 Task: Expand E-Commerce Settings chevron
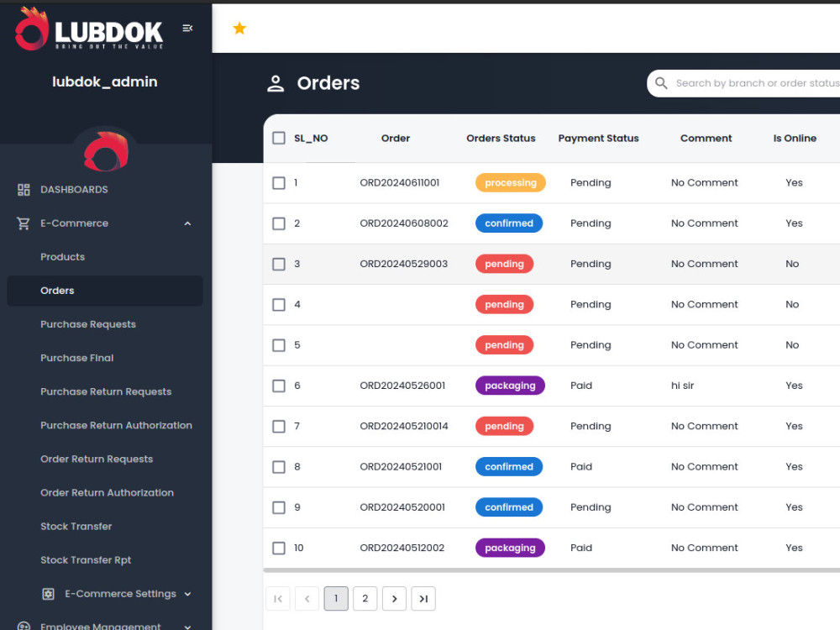click(187, 594)
